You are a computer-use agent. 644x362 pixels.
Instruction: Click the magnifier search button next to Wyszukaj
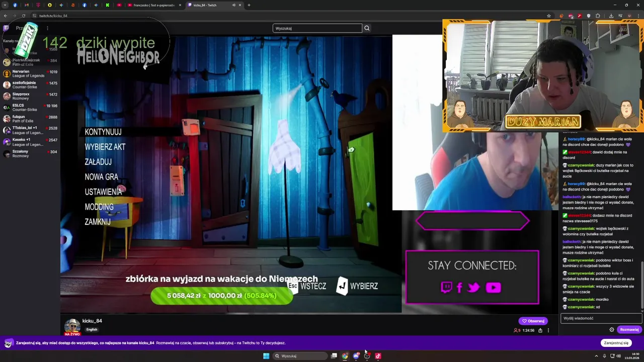(367, 28)
